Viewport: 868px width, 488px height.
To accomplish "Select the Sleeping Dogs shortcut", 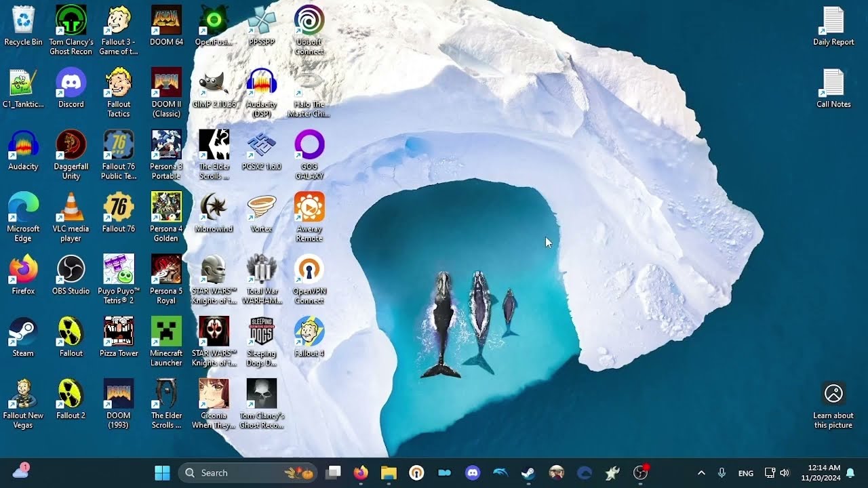I will (x=261, y=342).
